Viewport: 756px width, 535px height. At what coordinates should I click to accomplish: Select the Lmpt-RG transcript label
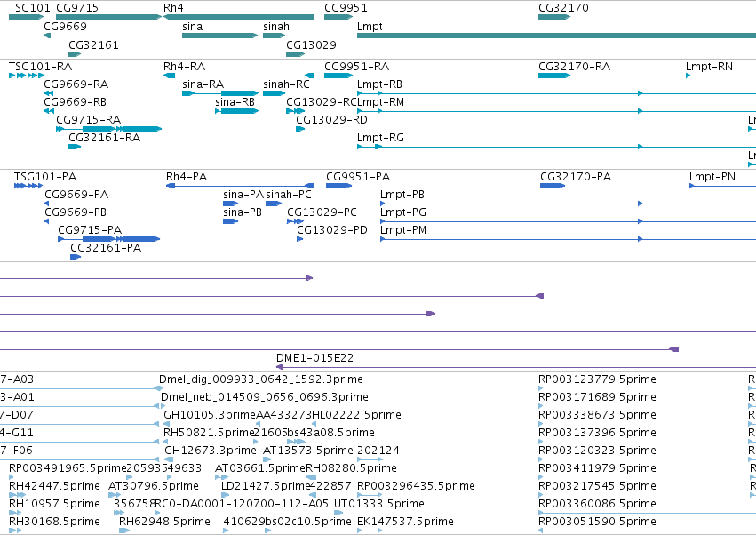(x=380, y=138)
